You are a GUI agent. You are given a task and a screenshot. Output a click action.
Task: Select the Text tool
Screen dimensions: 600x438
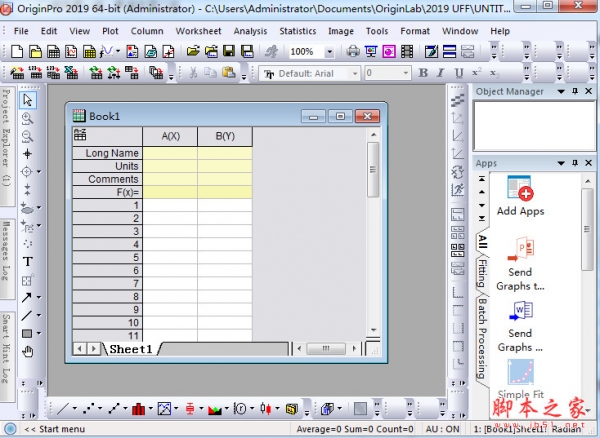(x=28, y=262)
